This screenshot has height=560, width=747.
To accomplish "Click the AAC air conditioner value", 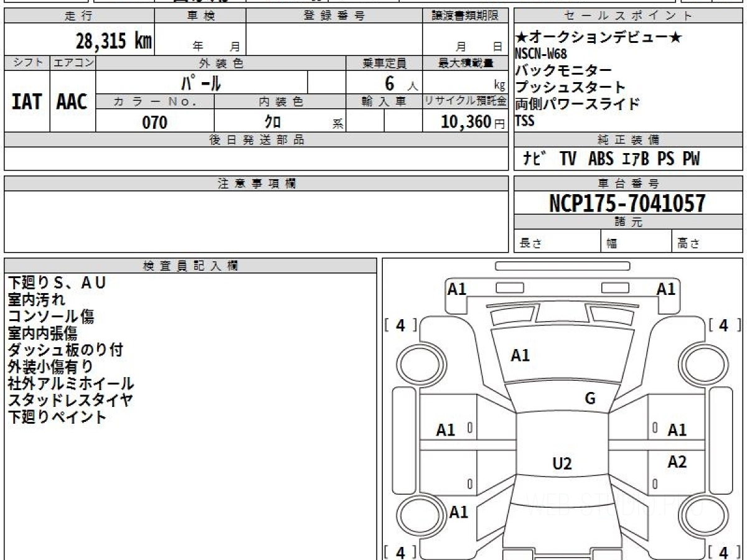I will point(72,101).
